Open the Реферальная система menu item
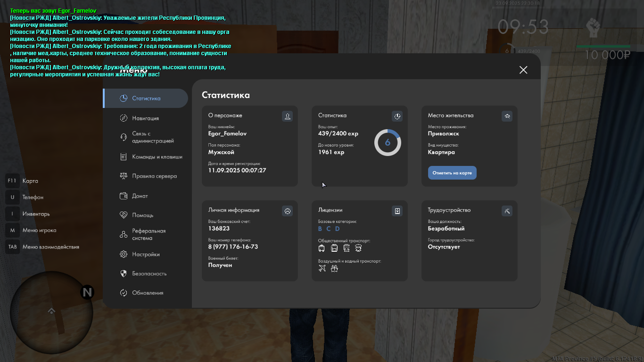This screenshot has height=362, width=644. [146, 234]
